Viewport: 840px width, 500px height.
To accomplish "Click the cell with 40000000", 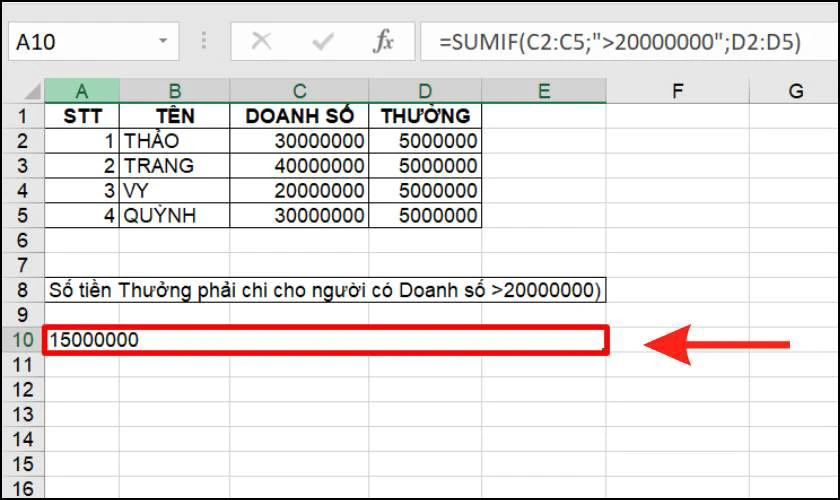I will (299, 166).
